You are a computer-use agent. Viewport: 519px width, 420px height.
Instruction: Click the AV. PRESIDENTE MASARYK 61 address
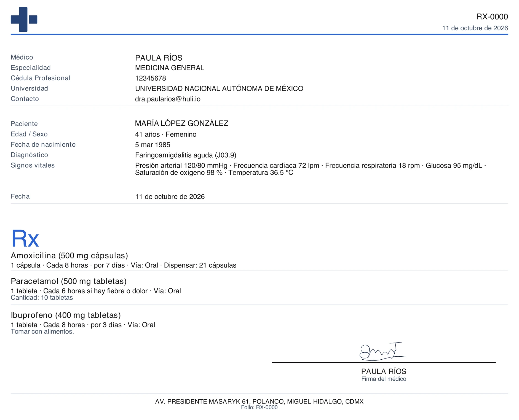259,402
